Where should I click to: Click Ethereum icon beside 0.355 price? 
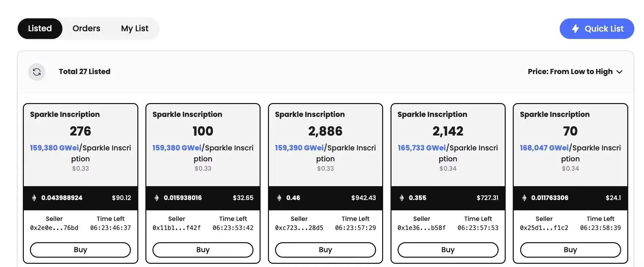(x=402, y=198)
